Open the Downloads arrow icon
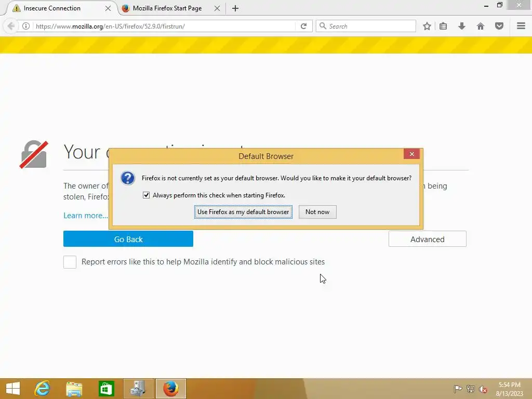Screen dimensions: 532x399 [462, 26]
